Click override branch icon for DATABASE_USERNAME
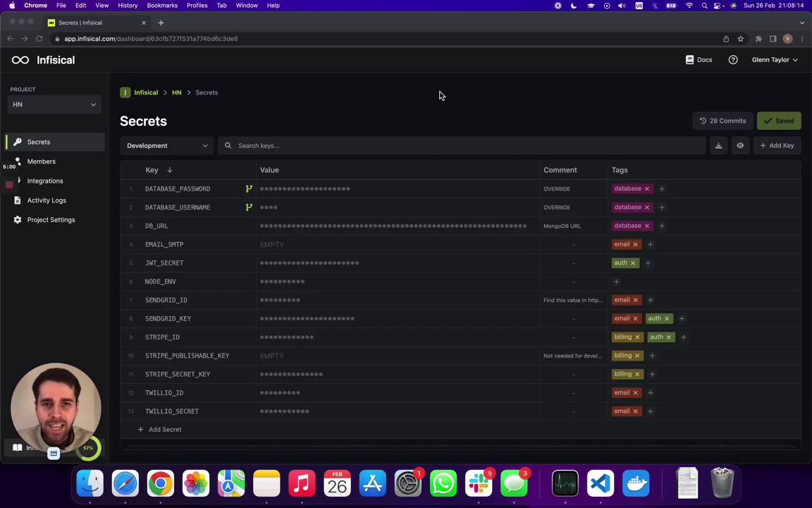This screenshot has height=508, width=812. 249,207
